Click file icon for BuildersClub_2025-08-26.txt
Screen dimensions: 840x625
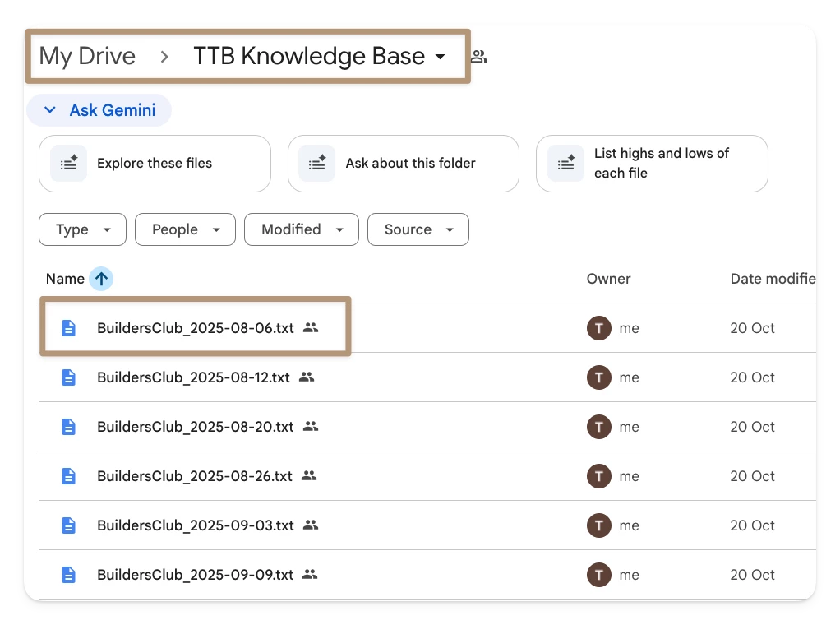coord(68,476)
